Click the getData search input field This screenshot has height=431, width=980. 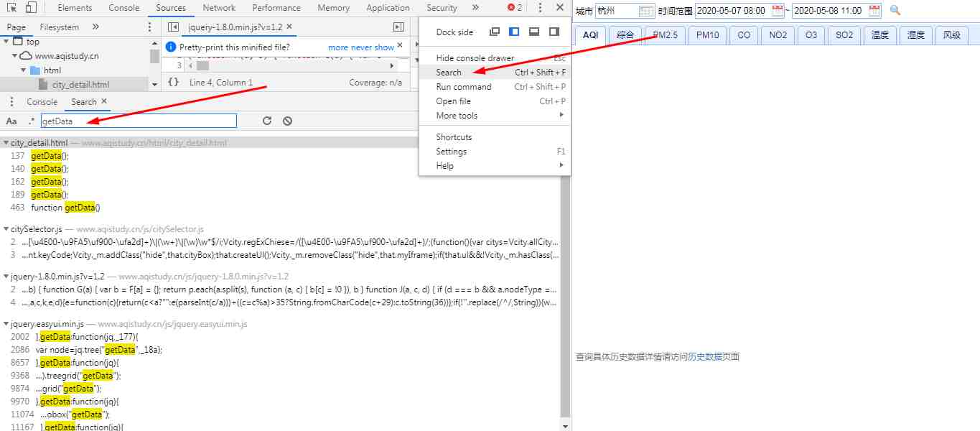point(139,121)
